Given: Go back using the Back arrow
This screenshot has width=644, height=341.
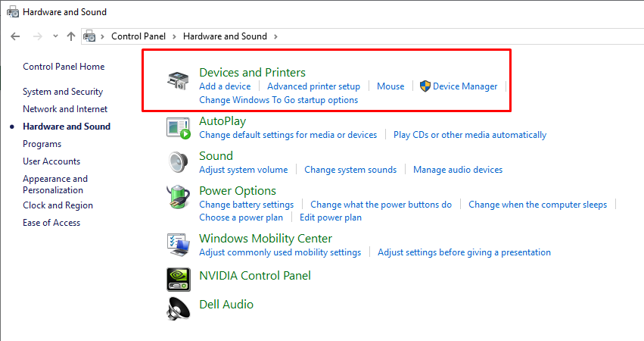Looking at the screenshot, I should (x=15, y=36).
